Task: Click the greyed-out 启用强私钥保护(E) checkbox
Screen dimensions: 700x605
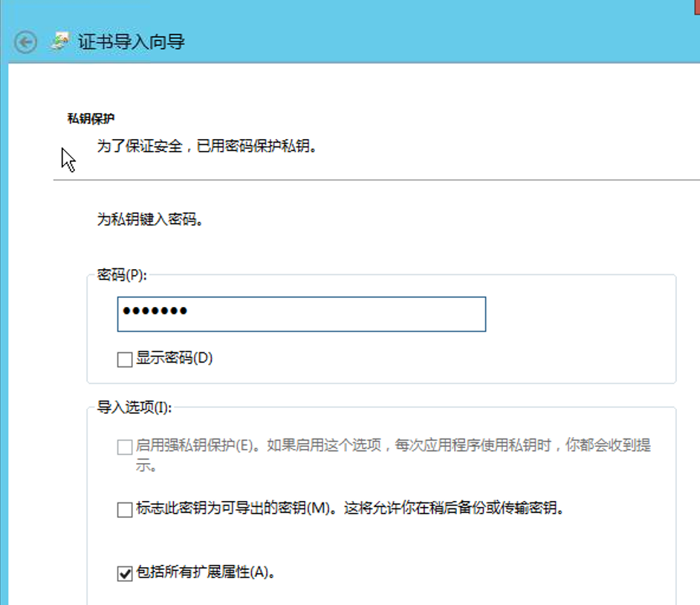Action: pos(125,447)
